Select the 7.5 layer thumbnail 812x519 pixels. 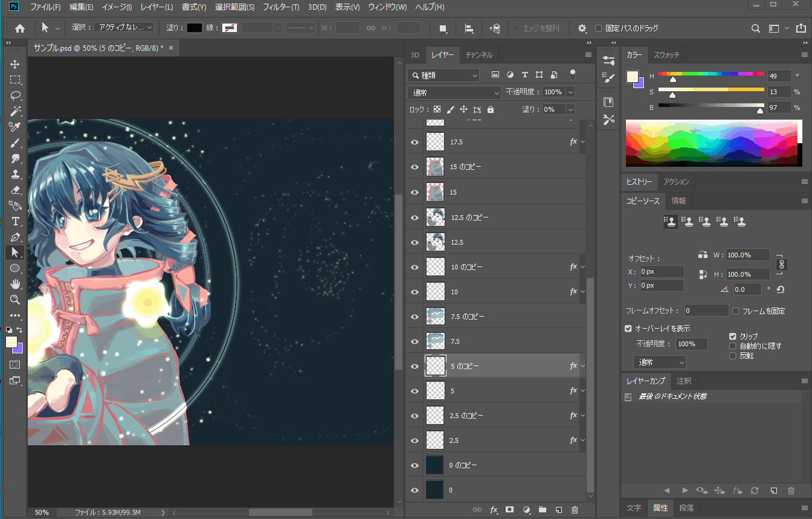click(x=435, y=341)
